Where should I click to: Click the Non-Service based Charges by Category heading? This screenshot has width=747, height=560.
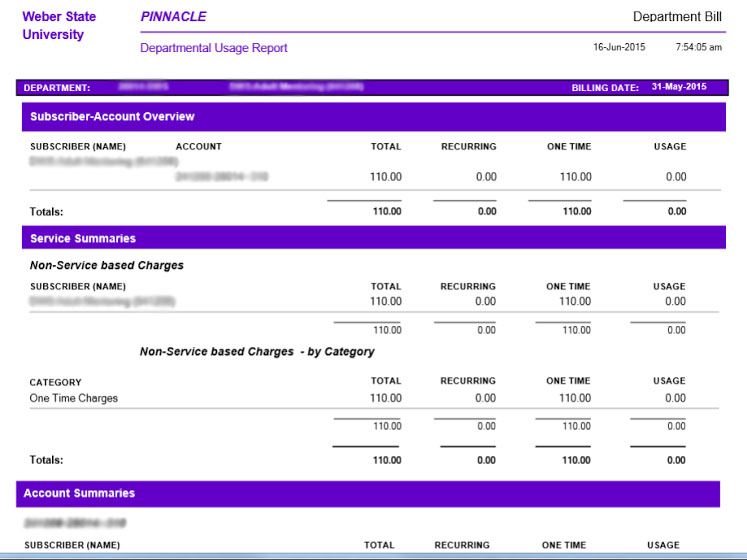tap(257, 352)
